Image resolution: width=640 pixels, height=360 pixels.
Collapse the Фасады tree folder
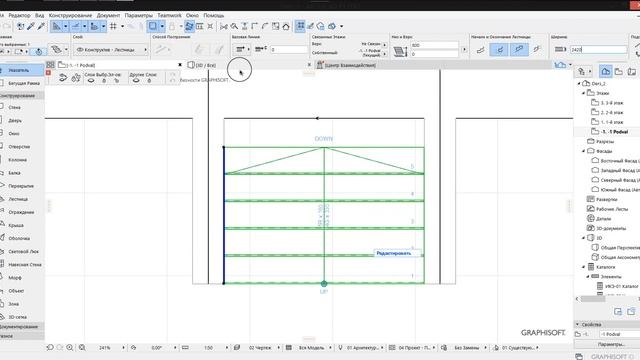[x=583, y=151]
